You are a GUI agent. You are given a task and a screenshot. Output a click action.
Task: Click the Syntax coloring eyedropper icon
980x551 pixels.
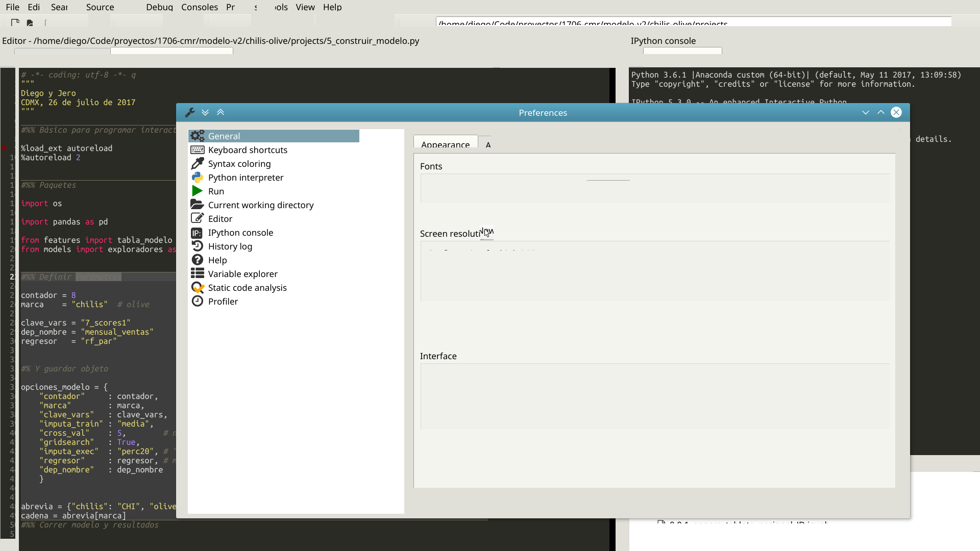pos(197,164)
